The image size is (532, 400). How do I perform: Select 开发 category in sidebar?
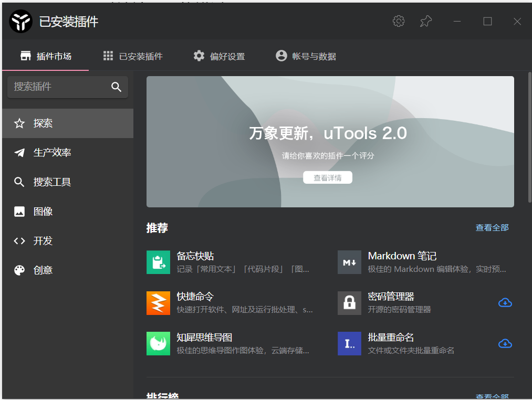click(68, 241)
